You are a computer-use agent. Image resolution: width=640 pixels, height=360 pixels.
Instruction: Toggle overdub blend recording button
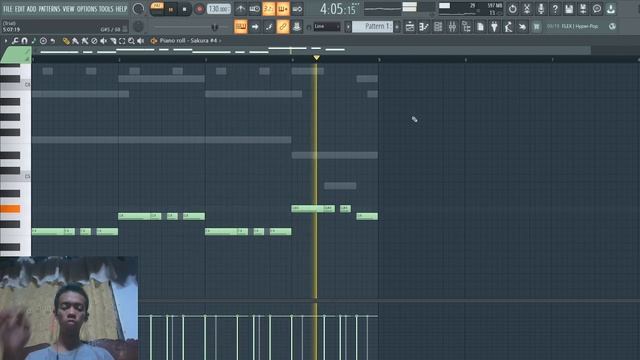[x=283, y=9]
